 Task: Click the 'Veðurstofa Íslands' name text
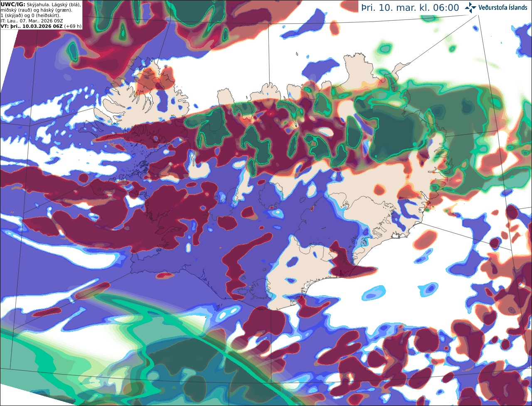point(503,7)
